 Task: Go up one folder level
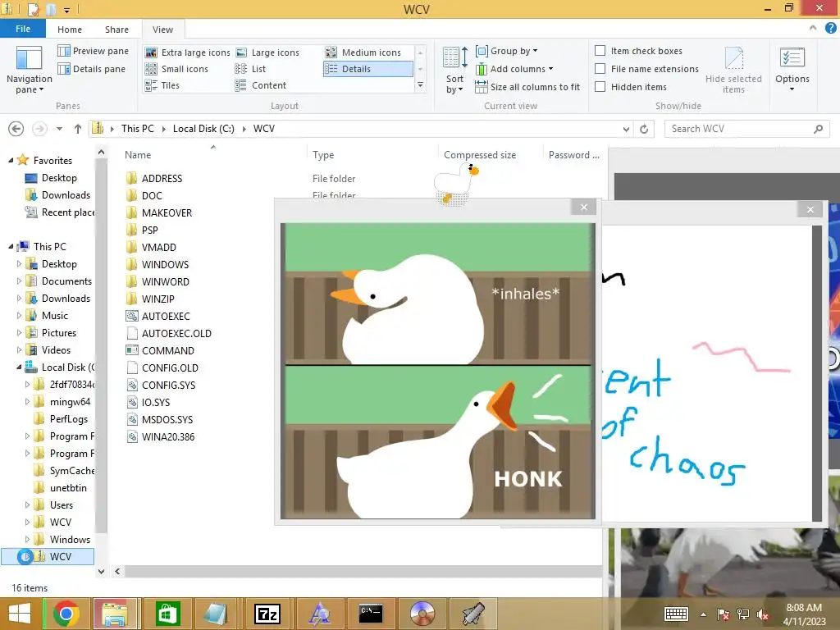coord(78,129)
